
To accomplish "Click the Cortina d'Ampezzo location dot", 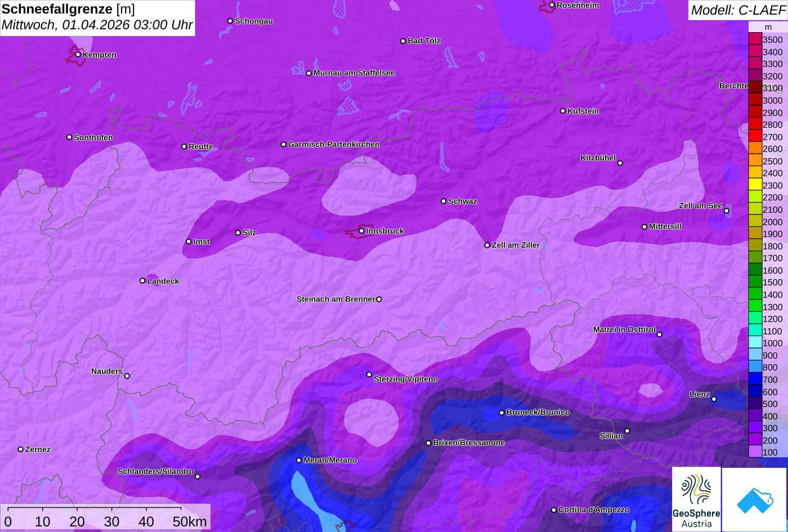I will [x=553, y=510].
